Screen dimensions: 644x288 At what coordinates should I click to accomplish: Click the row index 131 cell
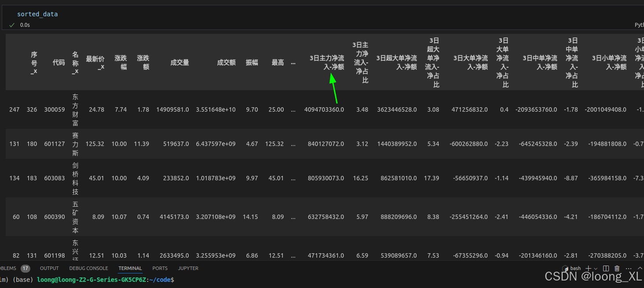coord(14,144)
